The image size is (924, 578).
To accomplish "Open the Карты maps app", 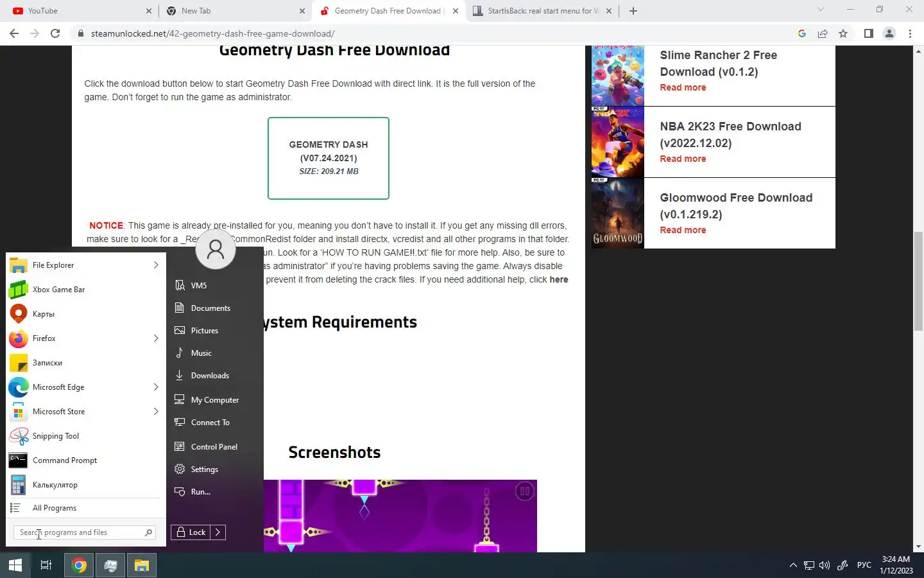I will [x=86, y=314].
